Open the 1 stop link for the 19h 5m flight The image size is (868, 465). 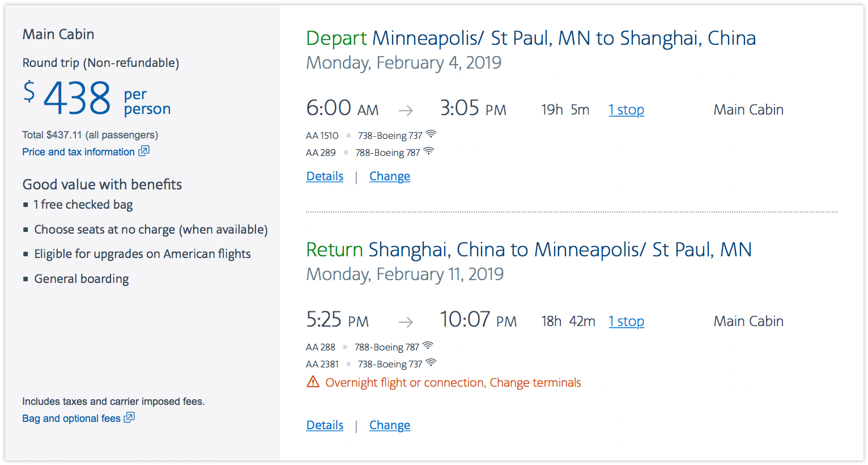[x=626, y=110]
